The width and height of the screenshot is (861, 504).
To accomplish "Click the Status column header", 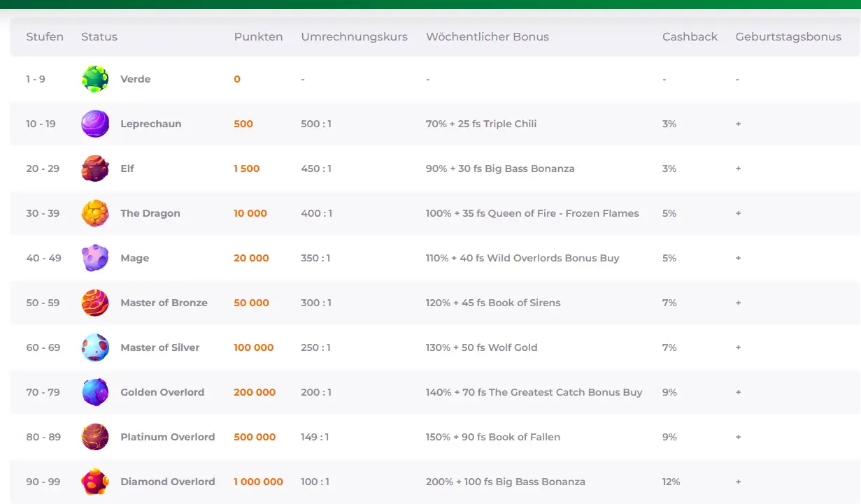I will coord(99,37).
